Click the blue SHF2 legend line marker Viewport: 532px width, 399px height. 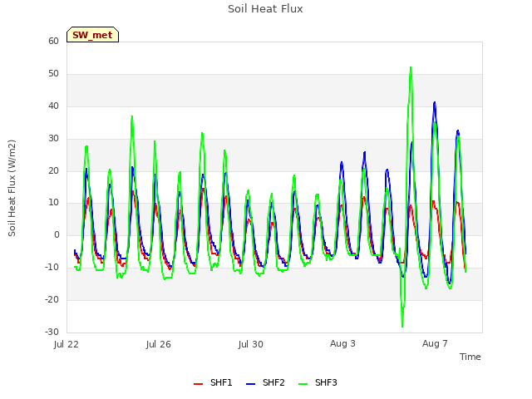click(250, 384)
